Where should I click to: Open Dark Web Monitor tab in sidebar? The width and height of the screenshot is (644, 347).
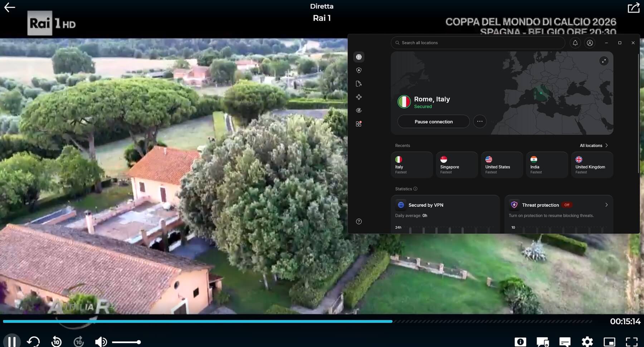coord(359,110)
